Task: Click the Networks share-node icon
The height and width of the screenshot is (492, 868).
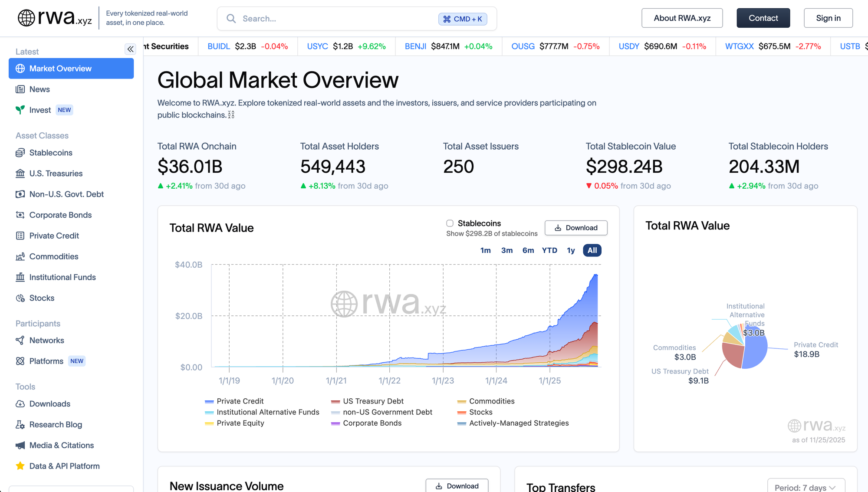Action: 20,341
